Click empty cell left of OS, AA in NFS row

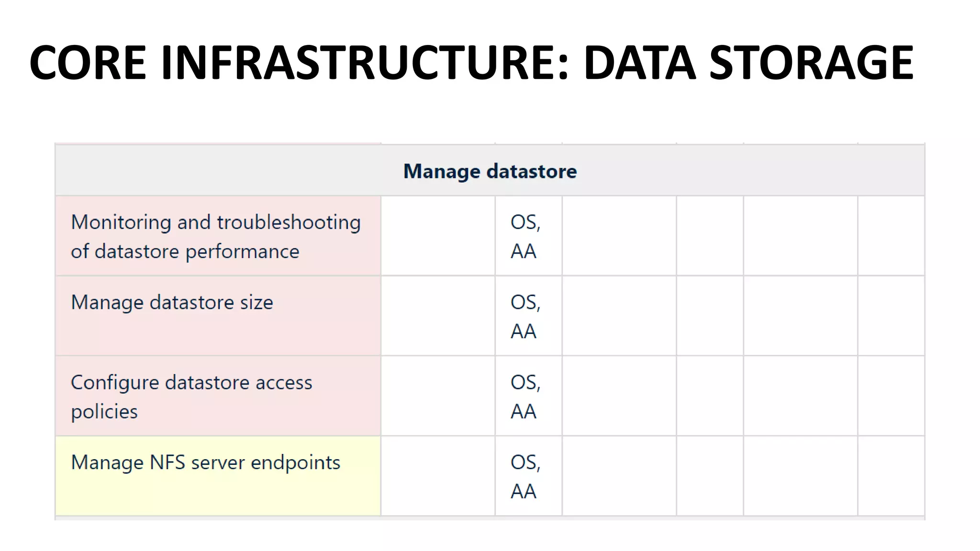click(x=438, y=476)
